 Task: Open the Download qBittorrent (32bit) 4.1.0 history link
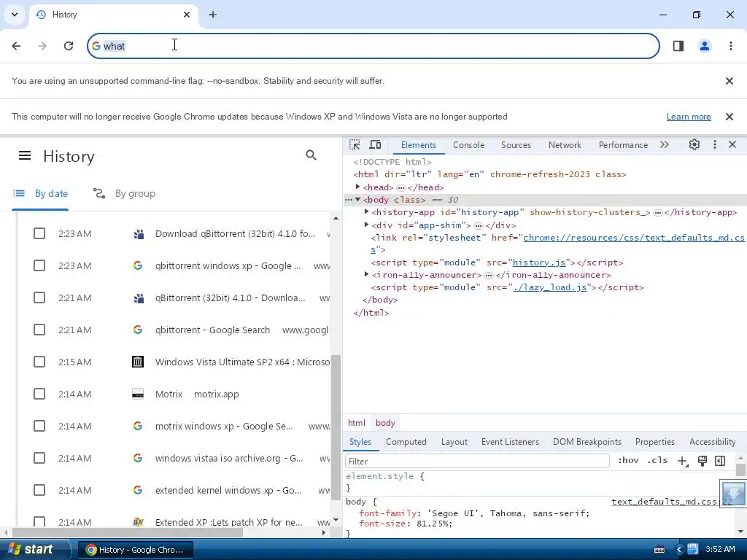click(236, 234)
